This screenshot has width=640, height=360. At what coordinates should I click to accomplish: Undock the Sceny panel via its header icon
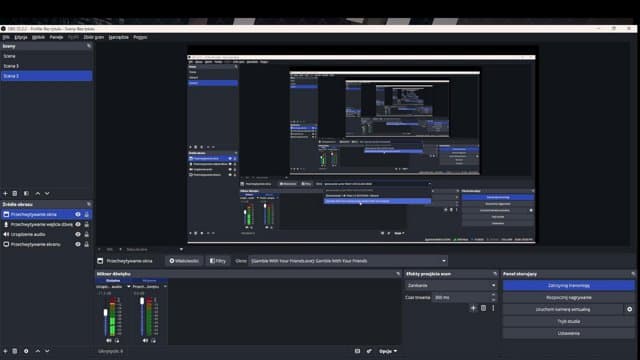[x=89, y=46]
